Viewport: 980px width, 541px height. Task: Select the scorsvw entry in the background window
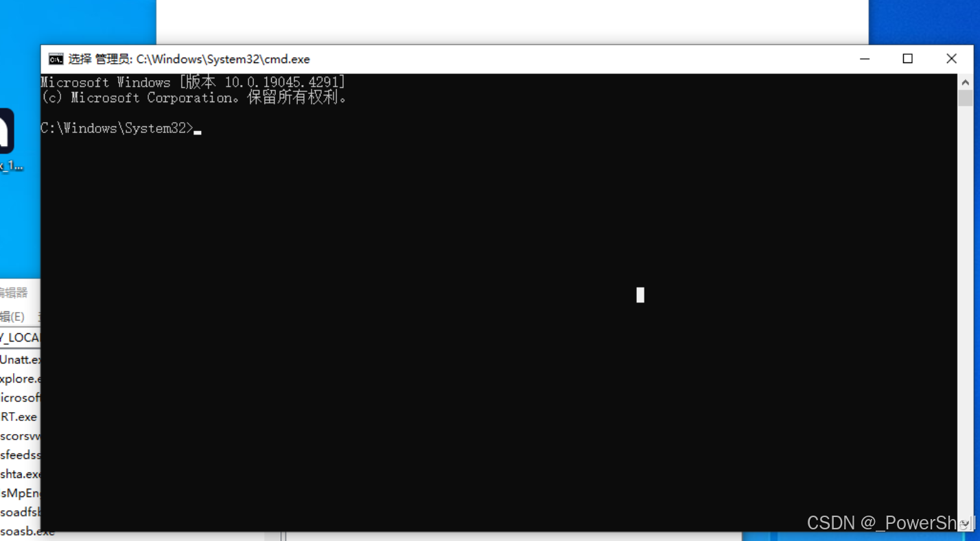21,435
